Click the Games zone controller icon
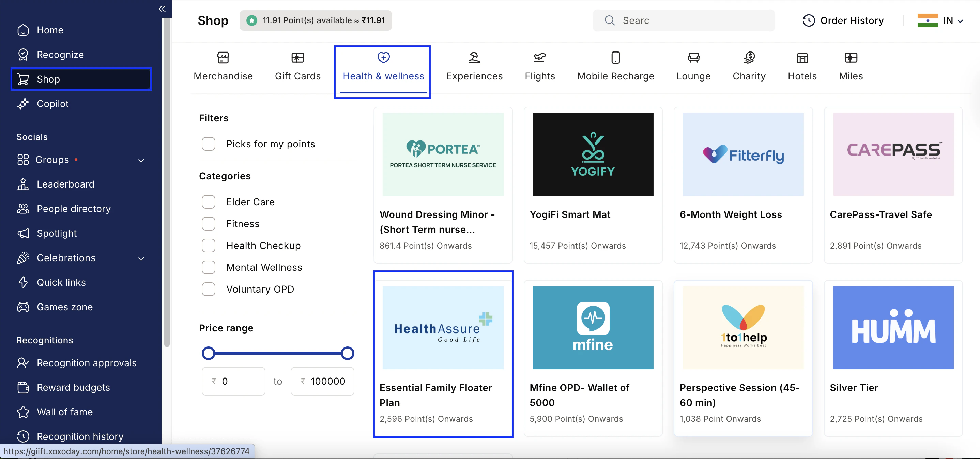Screen dimensions: 980x459 pyautogui.click(x=23, y=307)
